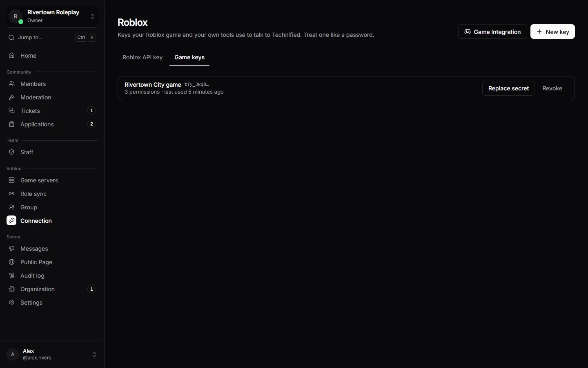Image resolution: width=588 pixels, height=368 pixels.
Task: Select Members label in sidebar
Action: [x=33, y=84]
